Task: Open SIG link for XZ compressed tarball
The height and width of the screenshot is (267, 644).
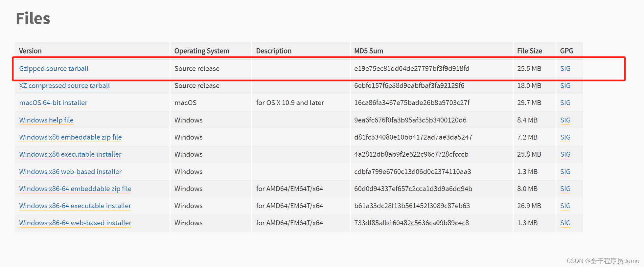Action: tap(565, 86)
